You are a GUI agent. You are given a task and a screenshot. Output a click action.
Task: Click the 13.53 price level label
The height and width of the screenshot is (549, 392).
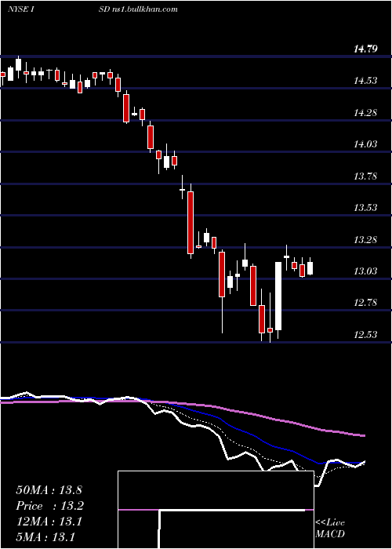pyautogui.click(x=365, y=208)
